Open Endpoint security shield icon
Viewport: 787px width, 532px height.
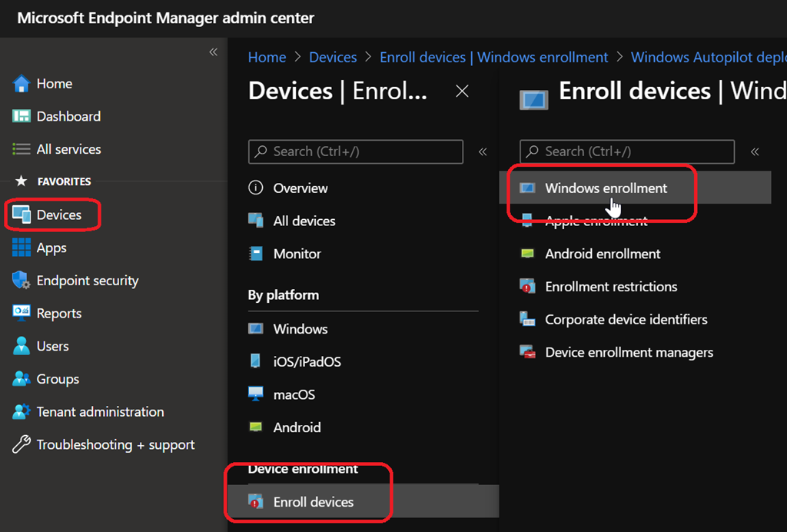click(x=22, y=281)
